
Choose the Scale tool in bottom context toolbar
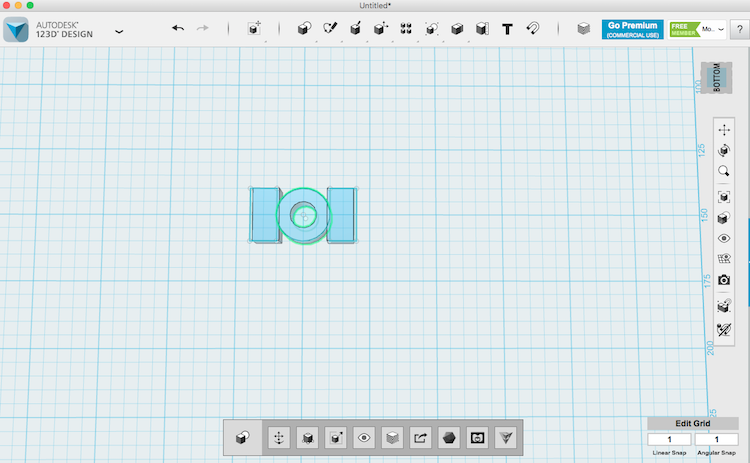tap(336, 438)
